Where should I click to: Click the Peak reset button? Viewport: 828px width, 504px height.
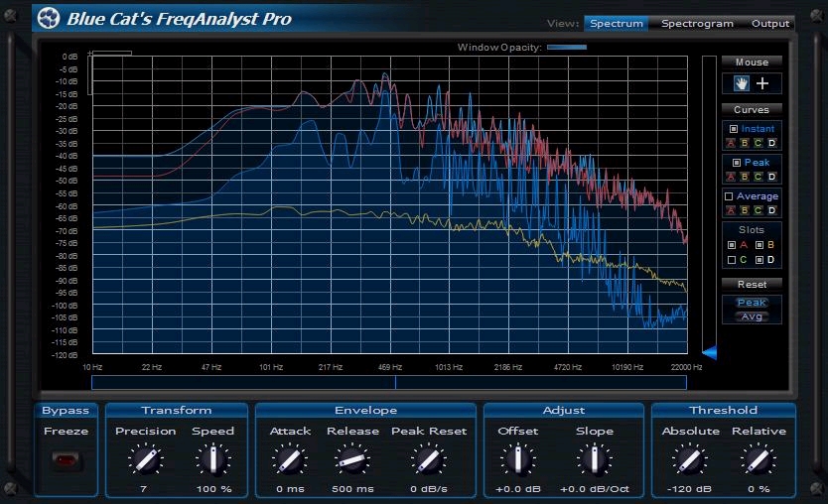pos(752,303)
